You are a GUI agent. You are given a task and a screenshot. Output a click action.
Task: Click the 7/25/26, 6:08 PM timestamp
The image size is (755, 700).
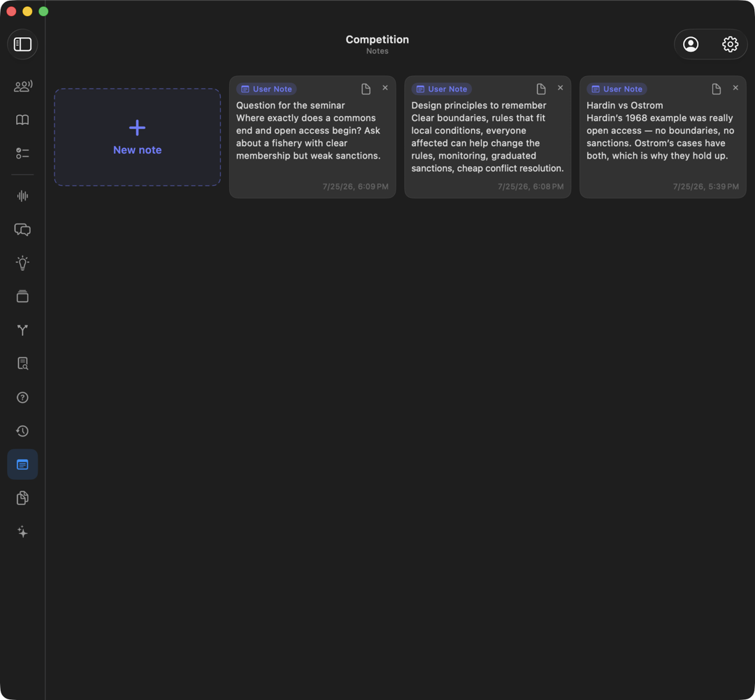[x=531, y=187]
